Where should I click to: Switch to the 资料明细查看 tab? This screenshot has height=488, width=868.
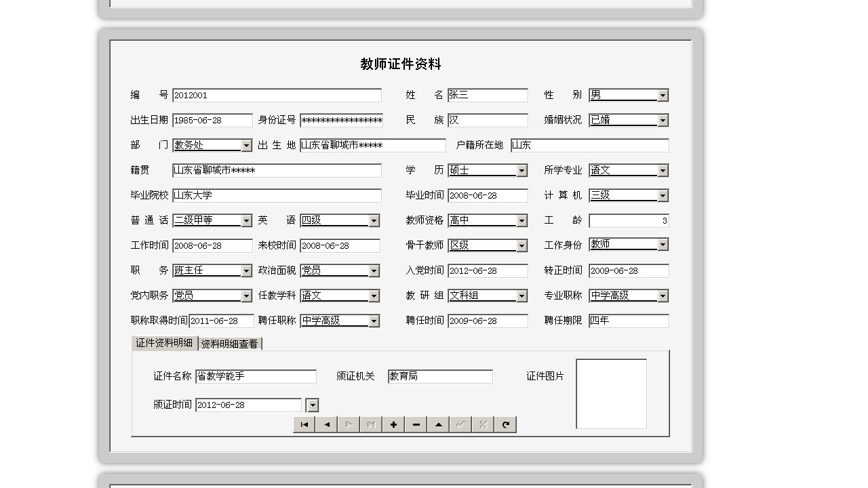tap(231, 344)
